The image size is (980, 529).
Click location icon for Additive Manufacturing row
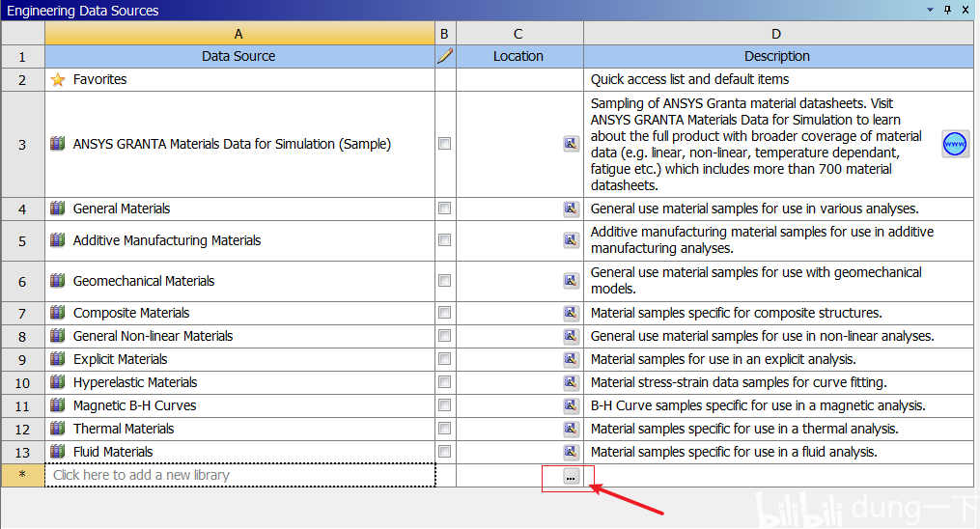coord(571,239)
